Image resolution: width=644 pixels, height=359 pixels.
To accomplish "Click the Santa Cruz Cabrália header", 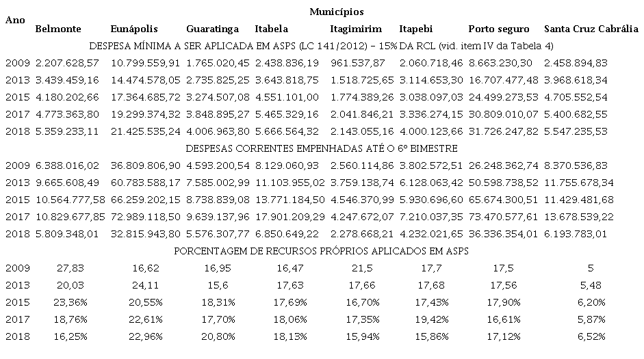I will click(591, 29).
